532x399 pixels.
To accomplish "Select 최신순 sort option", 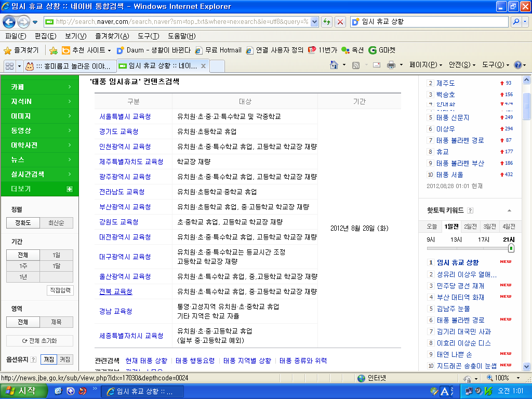I will [x=57, y=223].
